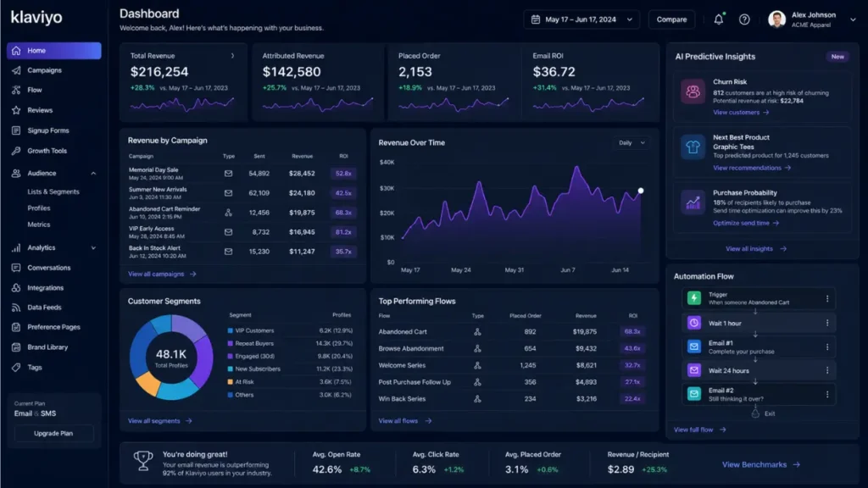
Task: Click View customers link
Action: pyautogui.click(x=741, y=113)
